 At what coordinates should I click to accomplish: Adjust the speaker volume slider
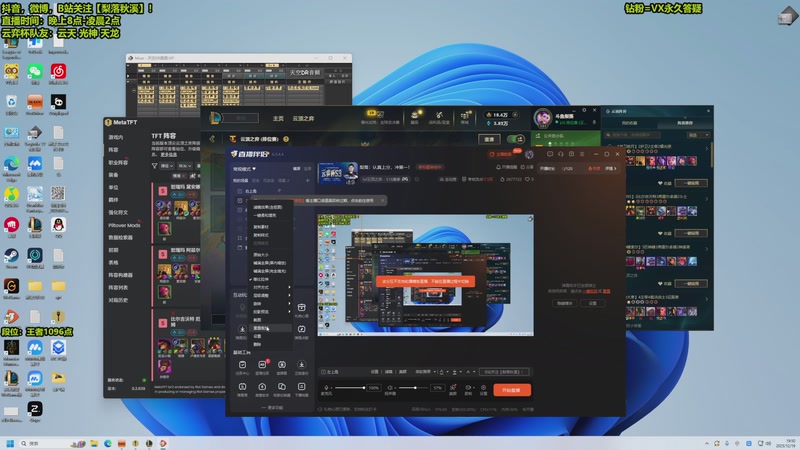tap(414, 388)
